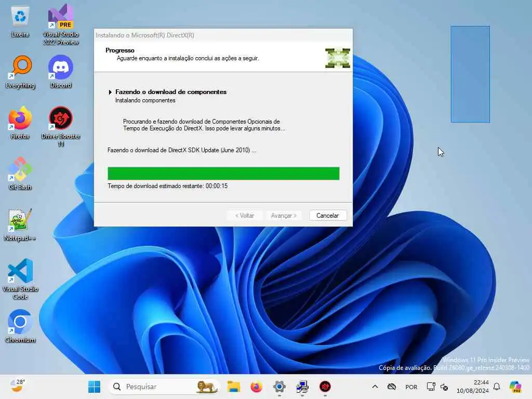
Task: Open Settings gear on the taskbar
Action: 279,387
